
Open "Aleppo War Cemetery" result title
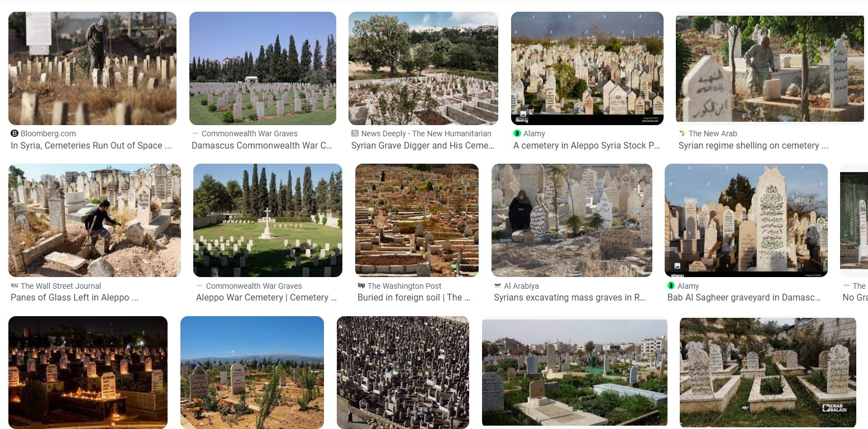click(266, 298)
